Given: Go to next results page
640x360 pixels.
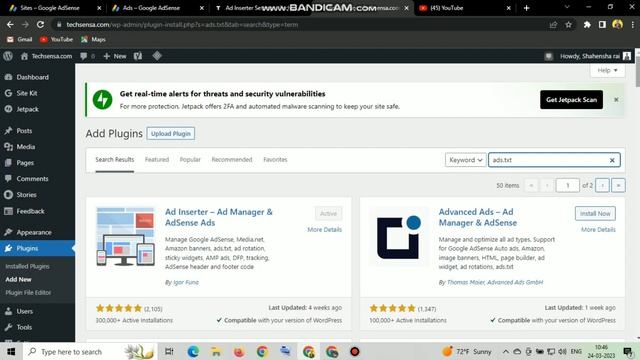Looking at the screenshot, I should pyautogui.click(x=602, y=185).
